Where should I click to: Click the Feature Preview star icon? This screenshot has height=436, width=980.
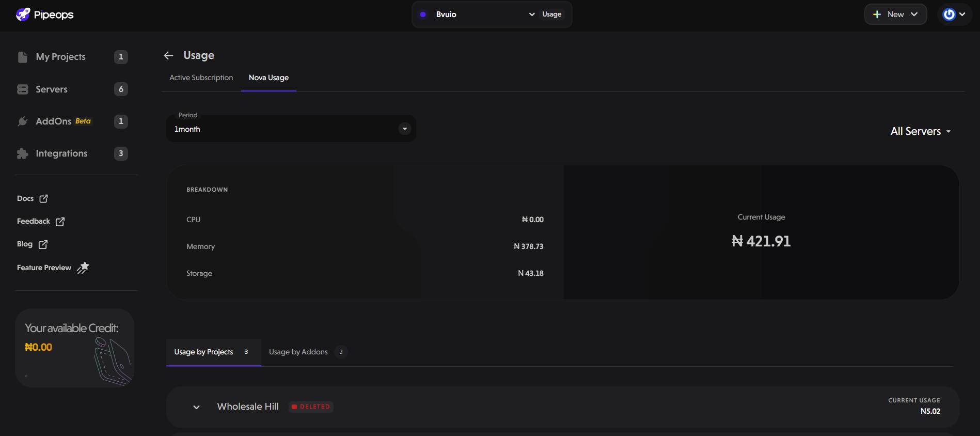point(83,268)
